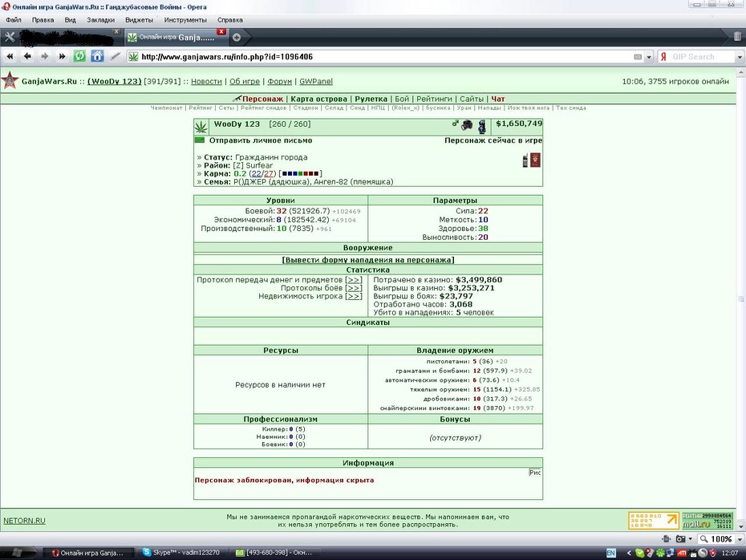
Task: Switch to the Онлайн игра Ganja tab
Action: coord(176,37)
